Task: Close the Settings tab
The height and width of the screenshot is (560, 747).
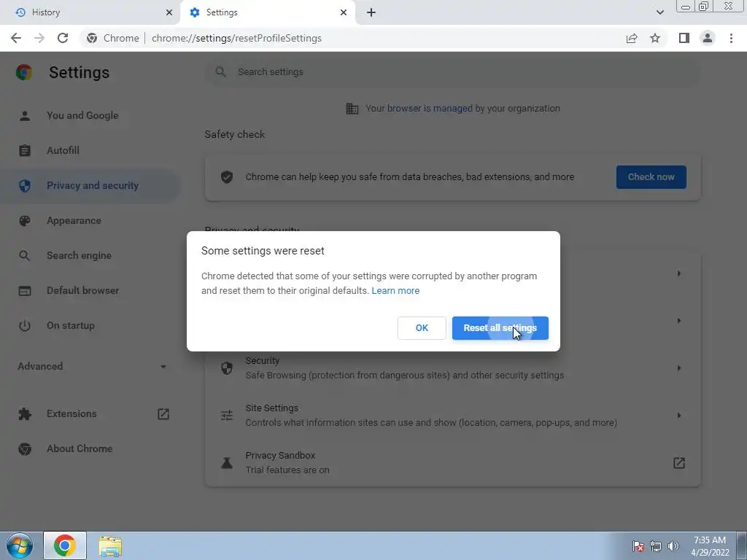Action: 344,12
